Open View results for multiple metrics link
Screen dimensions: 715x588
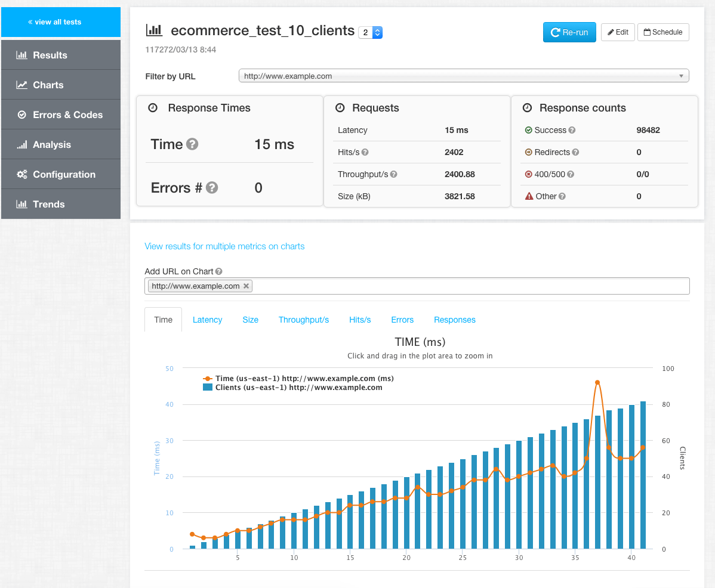tap(224, 246)
